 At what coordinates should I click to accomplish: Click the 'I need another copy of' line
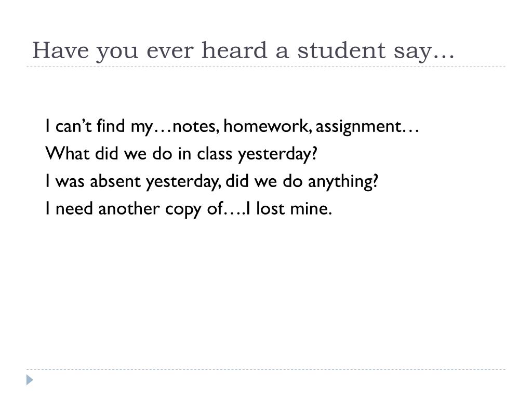(188, 209)
